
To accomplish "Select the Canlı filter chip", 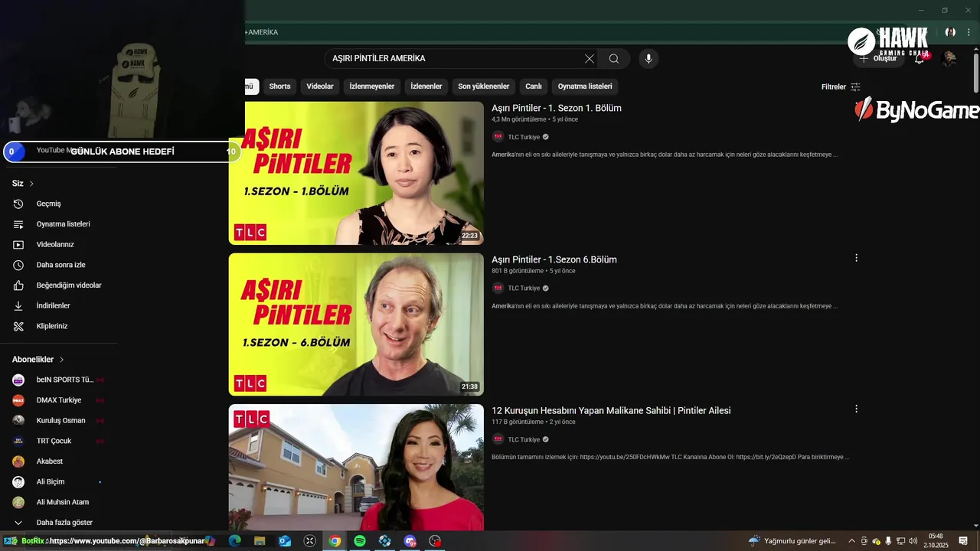I will (534, 86).
